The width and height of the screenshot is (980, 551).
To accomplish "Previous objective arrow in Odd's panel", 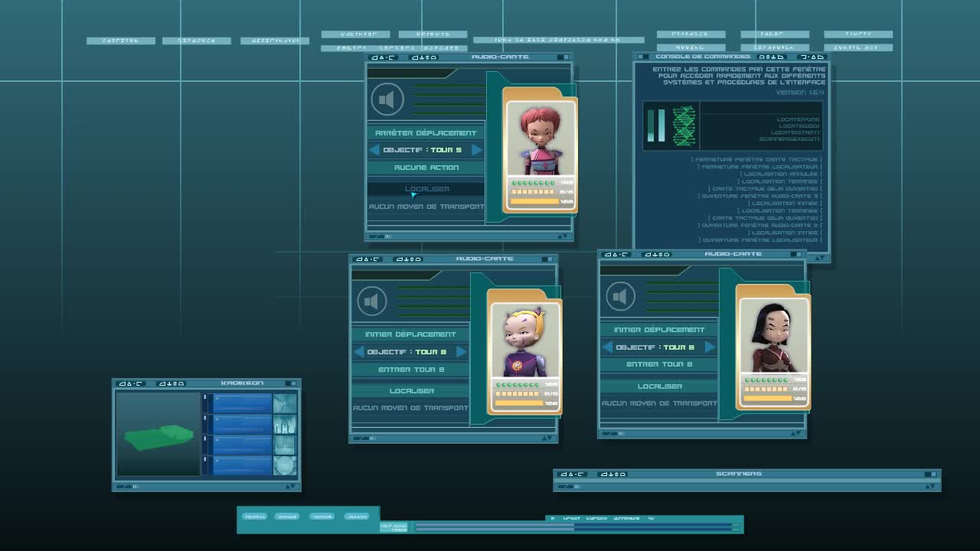I will [x=358, y=352].
